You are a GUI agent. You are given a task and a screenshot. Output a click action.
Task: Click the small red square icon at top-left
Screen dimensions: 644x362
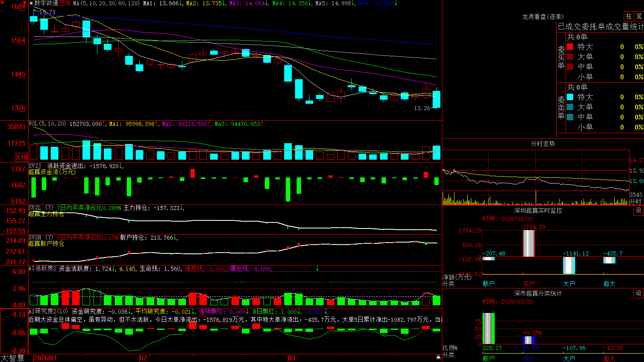click(x=2, y=2)
